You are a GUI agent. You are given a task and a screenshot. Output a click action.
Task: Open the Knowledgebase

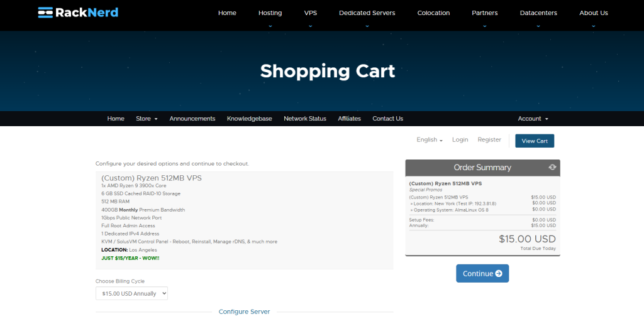pos(249,119)
